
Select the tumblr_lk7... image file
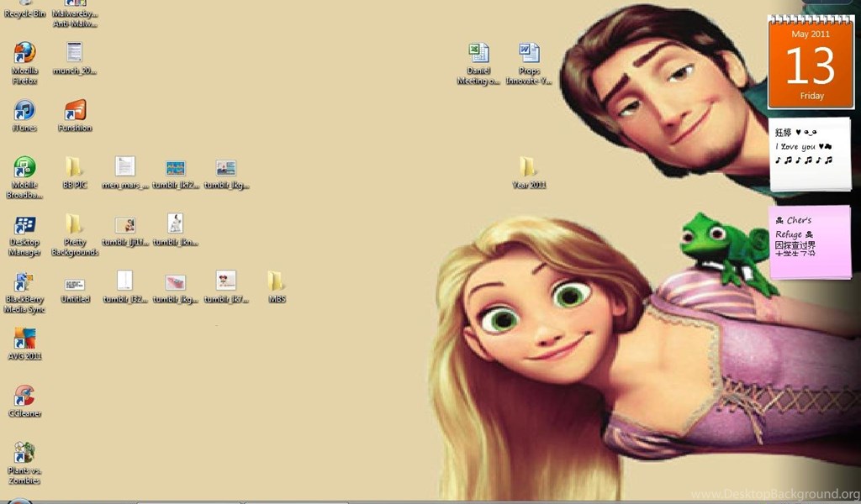pyautogui.click(x=226, y=286)
